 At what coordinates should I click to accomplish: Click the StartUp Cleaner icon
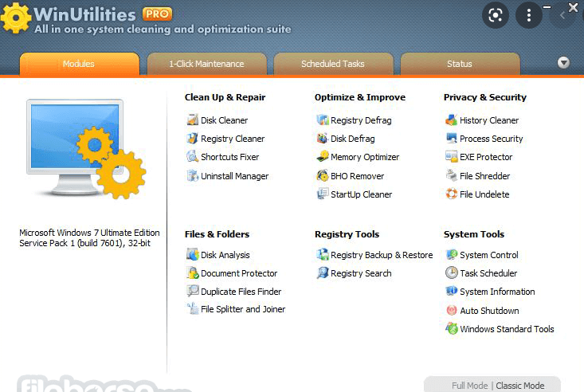coord(322,194)
